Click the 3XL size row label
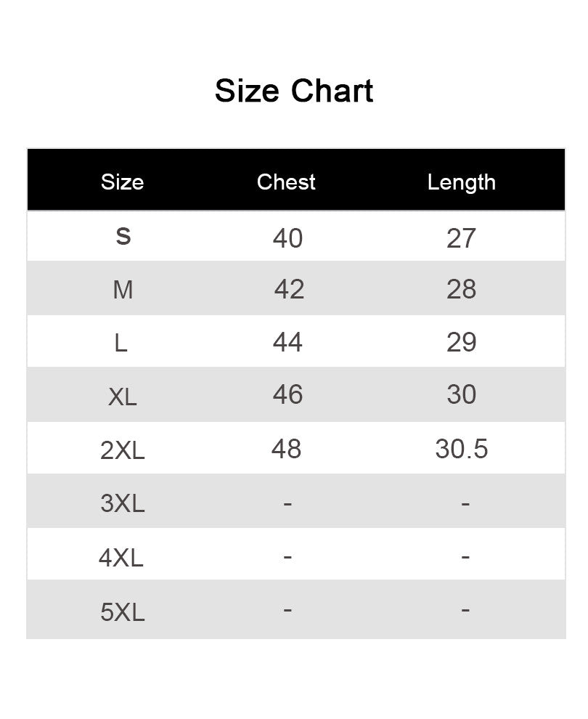 [123, 503]
